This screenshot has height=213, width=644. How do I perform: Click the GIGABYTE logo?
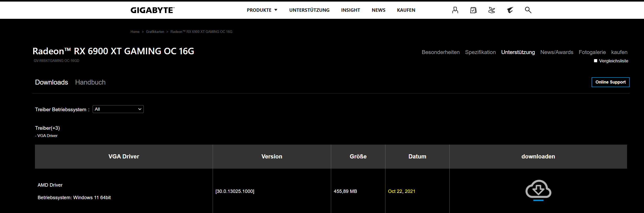[152, 10]
